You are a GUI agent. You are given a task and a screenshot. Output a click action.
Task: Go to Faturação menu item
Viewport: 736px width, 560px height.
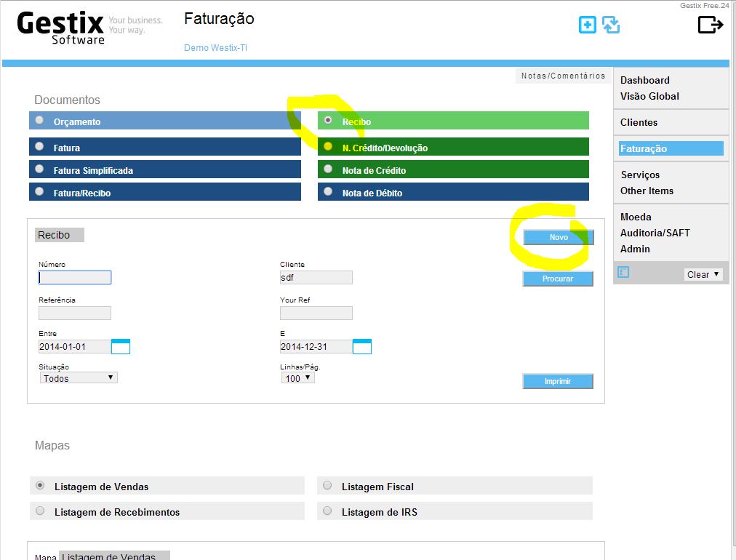[671, 148]
